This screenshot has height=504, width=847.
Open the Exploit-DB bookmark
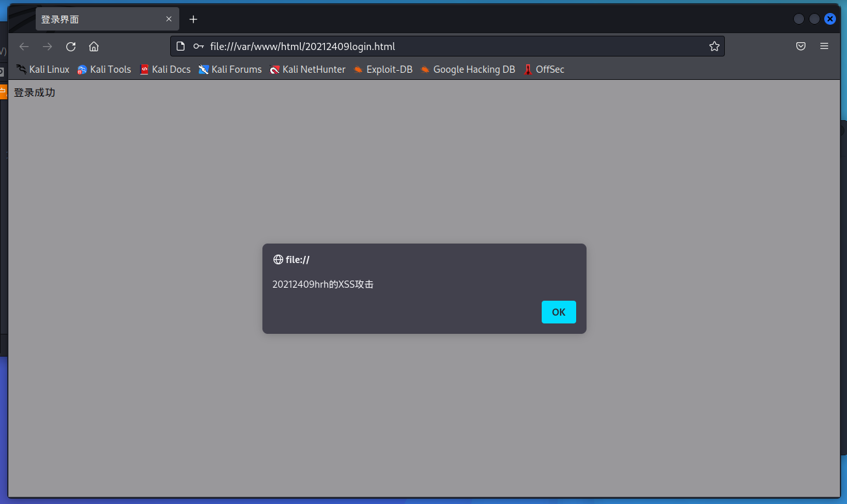click(x=383, y=69)
